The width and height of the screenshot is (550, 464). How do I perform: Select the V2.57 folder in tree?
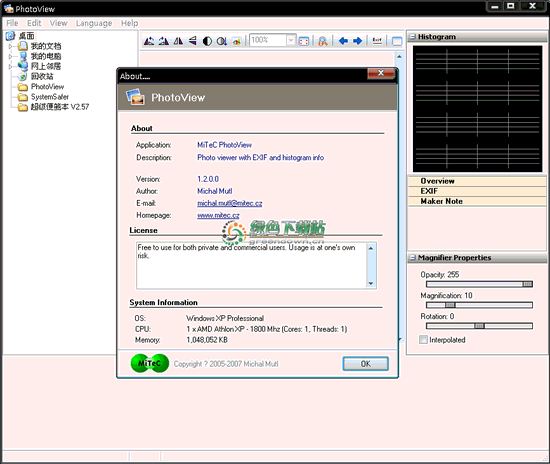[x=60, y=107]
